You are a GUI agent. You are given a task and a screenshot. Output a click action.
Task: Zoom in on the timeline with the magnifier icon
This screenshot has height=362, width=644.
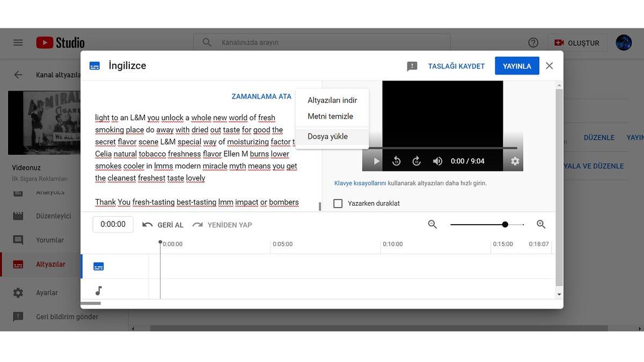(541, 224)
